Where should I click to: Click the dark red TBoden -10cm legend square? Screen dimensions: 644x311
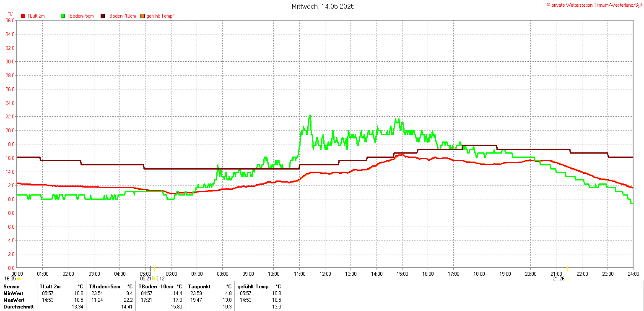103,16
